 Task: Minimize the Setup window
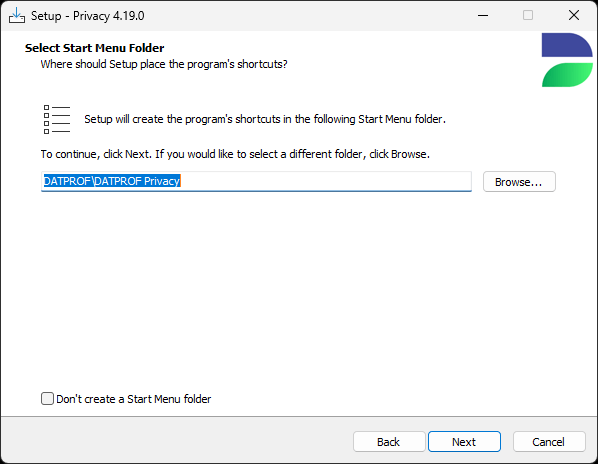coord(483,16)
